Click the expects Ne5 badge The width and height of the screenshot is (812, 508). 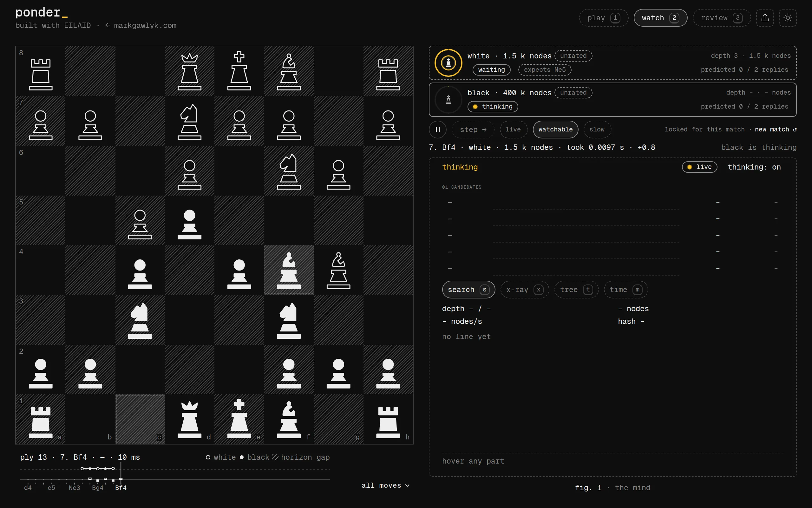point(545,70)
